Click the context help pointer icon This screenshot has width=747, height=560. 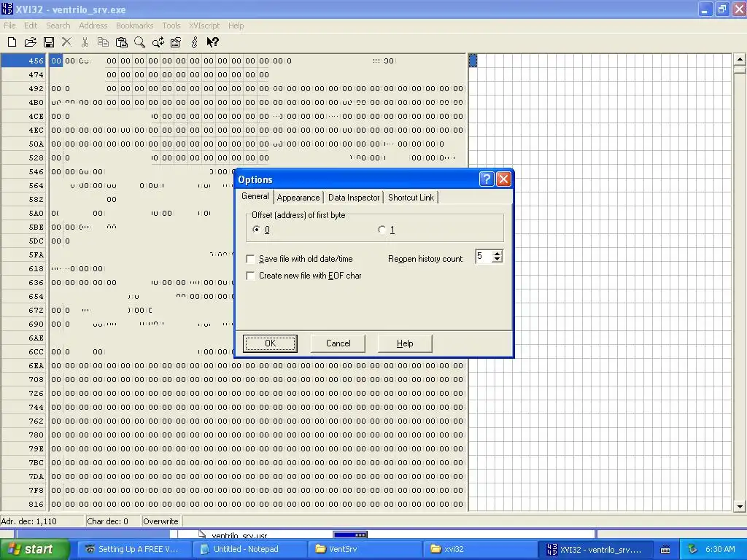click(212, 42)
